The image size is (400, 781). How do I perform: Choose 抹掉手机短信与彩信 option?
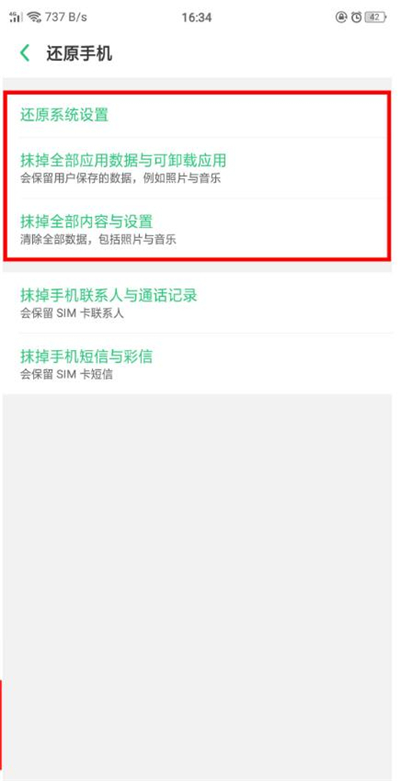point(199,364)
